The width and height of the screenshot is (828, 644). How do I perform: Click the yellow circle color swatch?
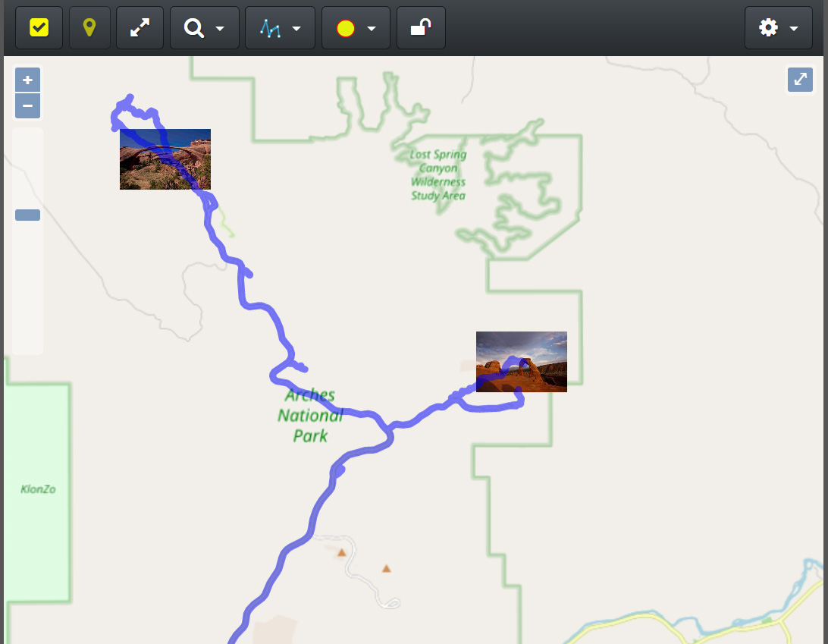[x=346, y=29]
